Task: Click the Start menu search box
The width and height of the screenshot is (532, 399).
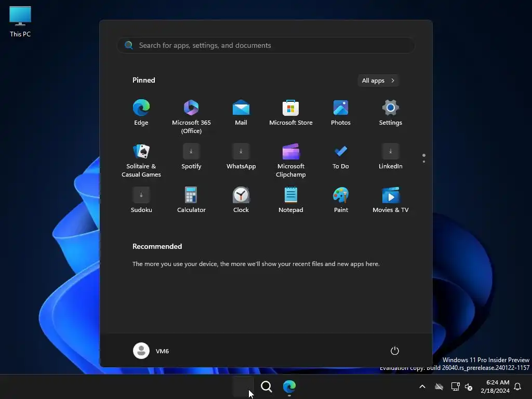Action: (x=266, y=46)
